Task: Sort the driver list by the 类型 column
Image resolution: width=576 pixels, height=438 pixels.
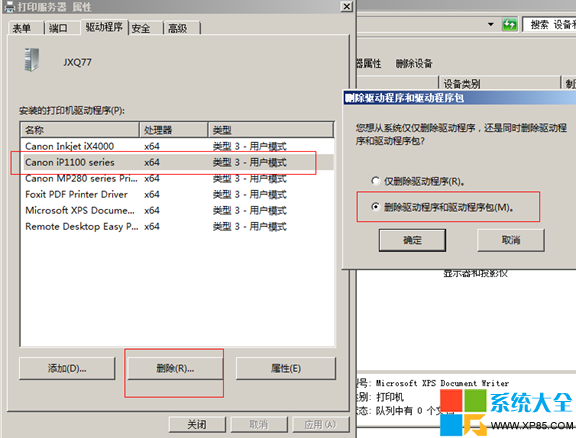Action: (x=271, y=130)
